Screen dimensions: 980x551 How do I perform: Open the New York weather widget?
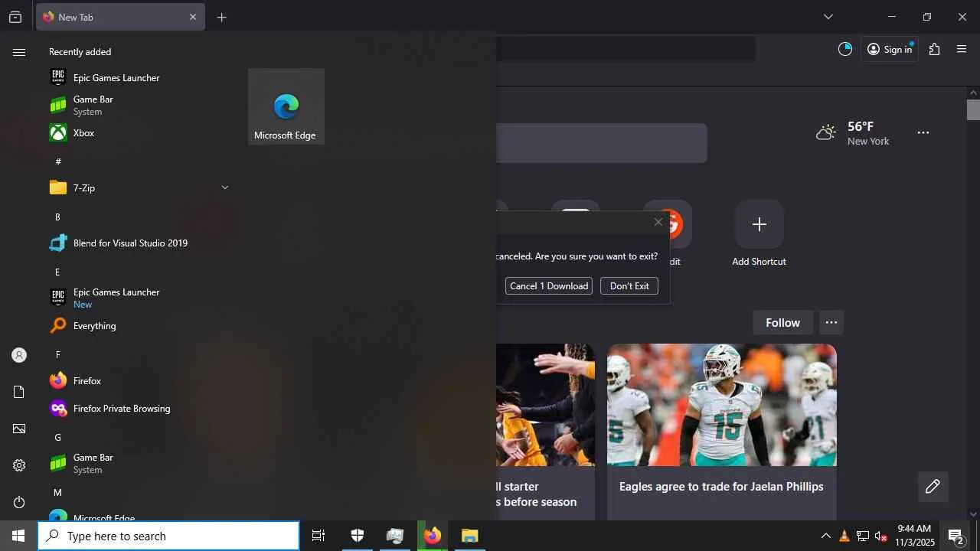[x=852, y=133]
